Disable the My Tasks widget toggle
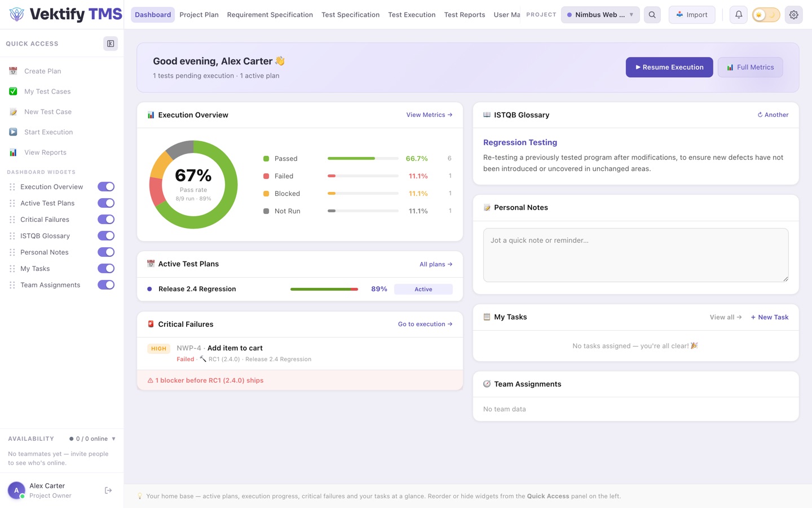Image resolution: width=812 pixels, height=508 pixels. (x=106, y=269)
